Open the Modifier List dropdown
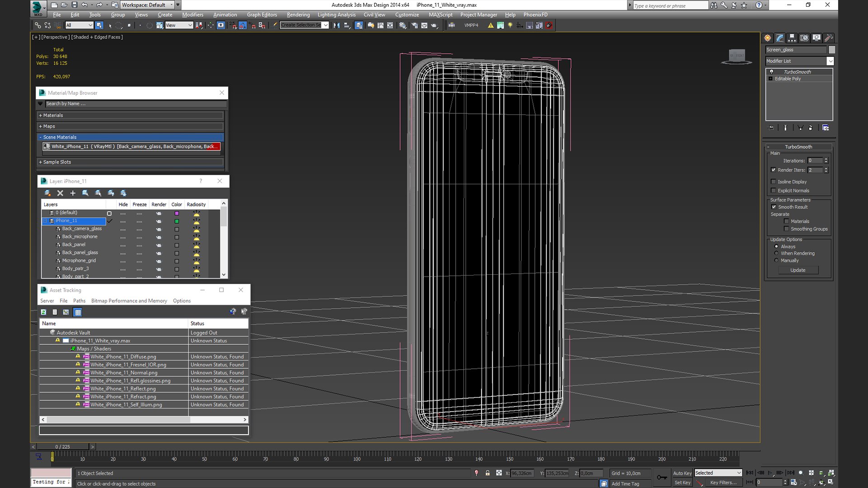 (x=799, y=61)
